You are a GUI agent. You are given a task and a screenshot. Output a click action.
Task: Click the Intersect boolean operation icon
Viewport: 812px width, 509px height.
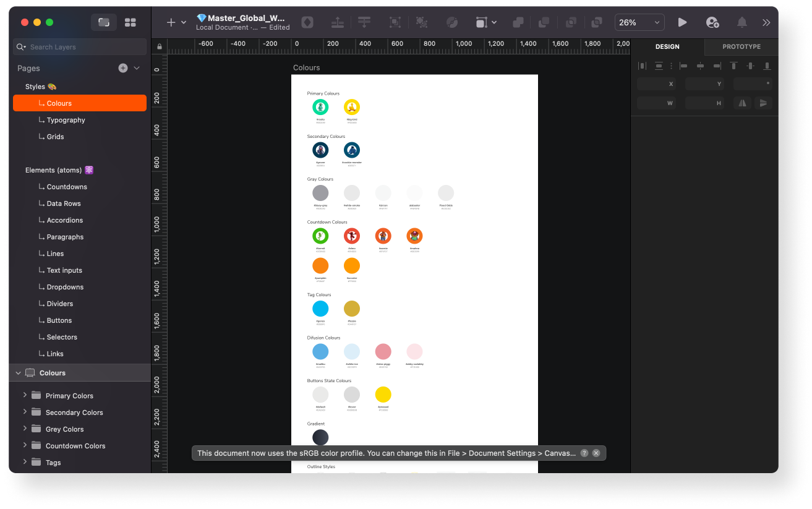(571, 22)
